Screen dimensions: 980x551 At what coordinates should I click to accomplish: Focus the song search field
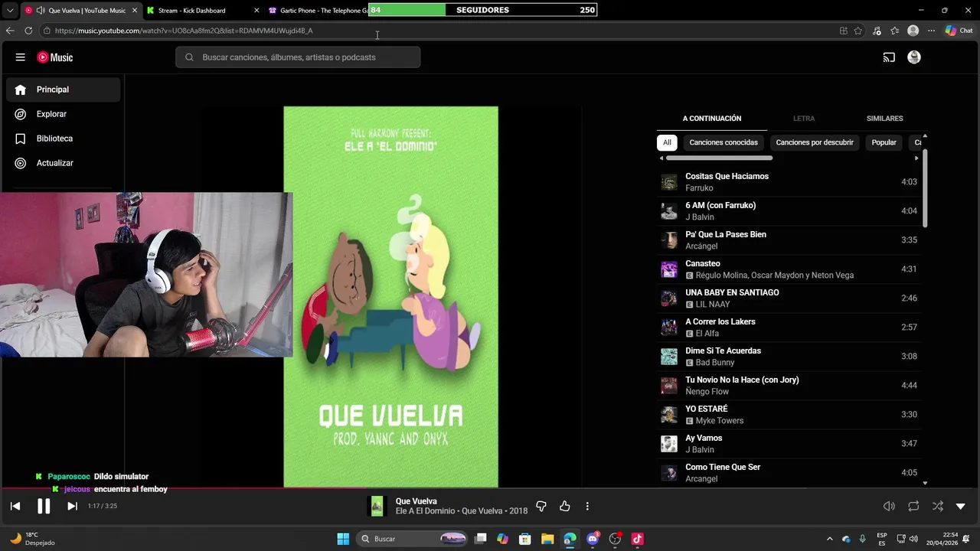pyautogui.click(x=298, y=57)
